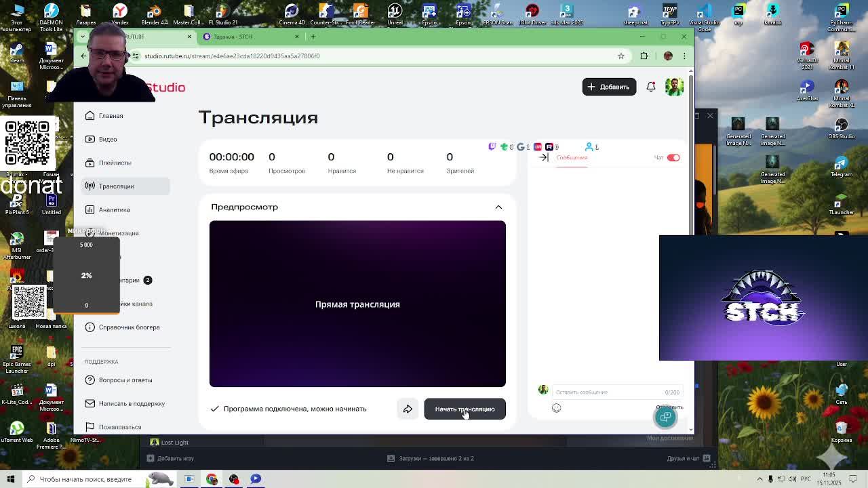Open site information icon in address bar

click(136, 56)
